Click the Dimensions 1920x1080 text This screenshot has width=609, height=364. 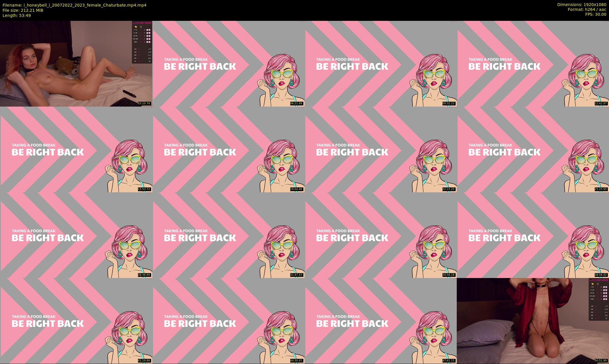[582, 5]
